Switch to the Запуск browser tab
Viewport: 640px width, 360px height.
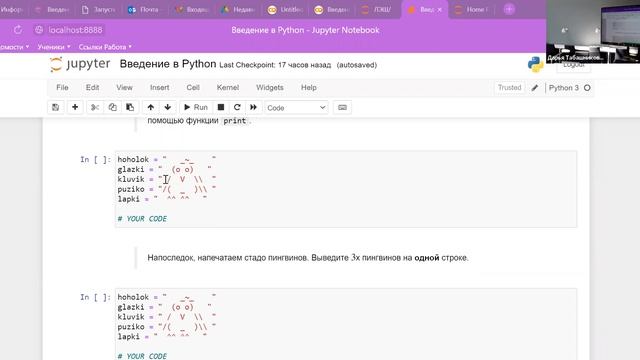pos(98,9)
